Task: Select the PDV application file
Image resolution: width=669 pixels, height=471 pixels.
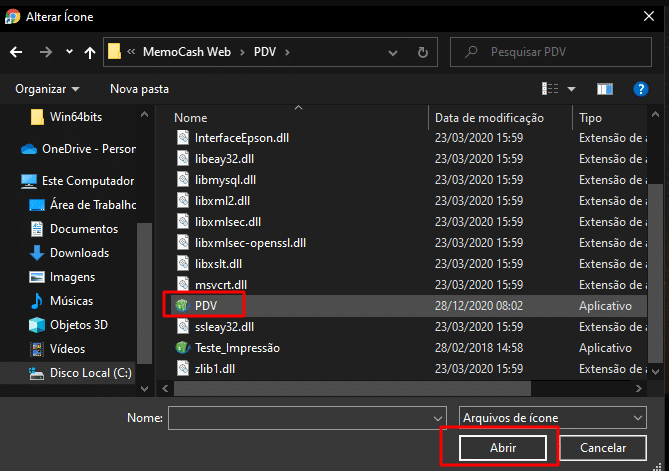Action: tap(206, 305)
